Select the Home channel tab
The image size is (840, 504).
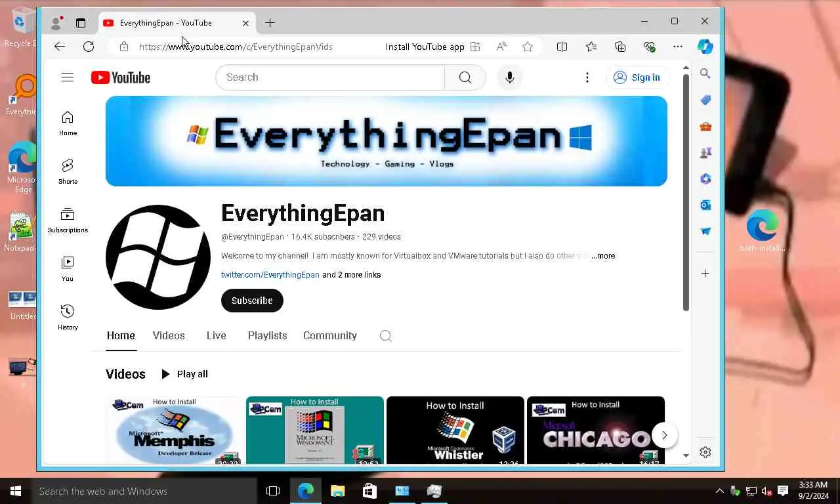point(121,335)
